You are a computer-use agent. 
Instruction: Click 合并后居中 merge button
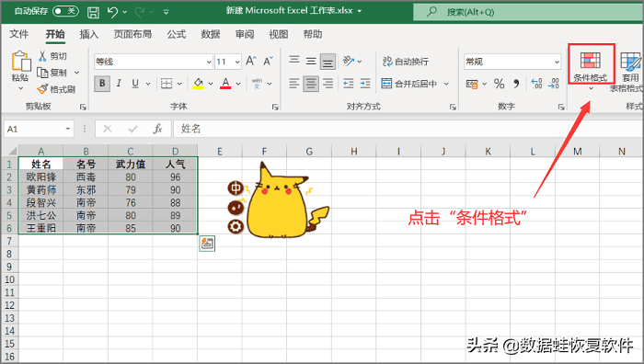tap(408, 84)
